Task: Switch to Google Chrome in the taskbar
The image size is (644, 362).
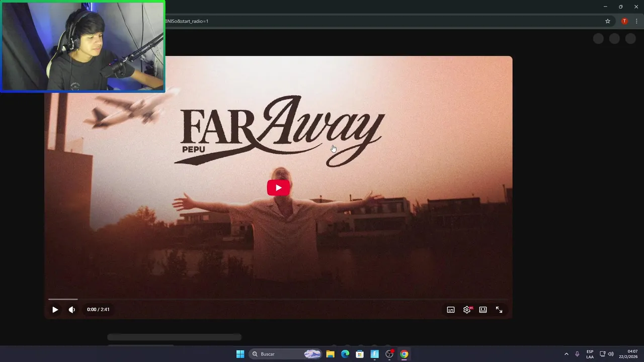Action: [404, 354]
